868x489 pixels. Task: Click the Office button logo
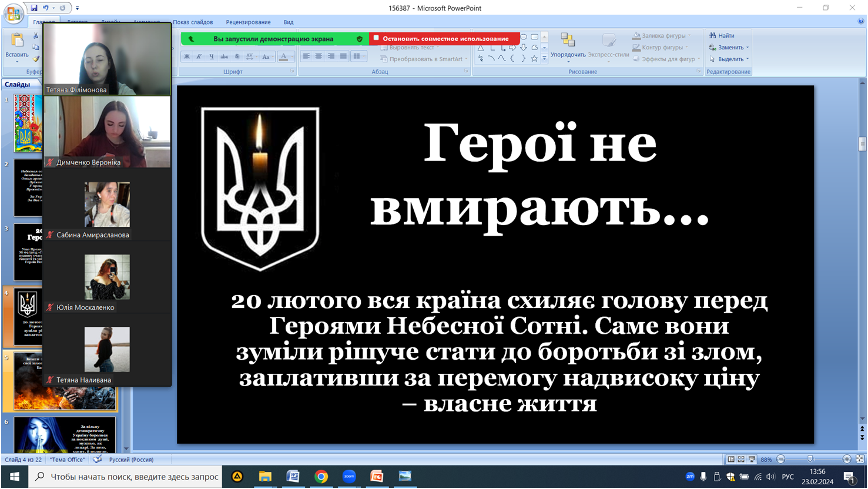coord(14,13)
